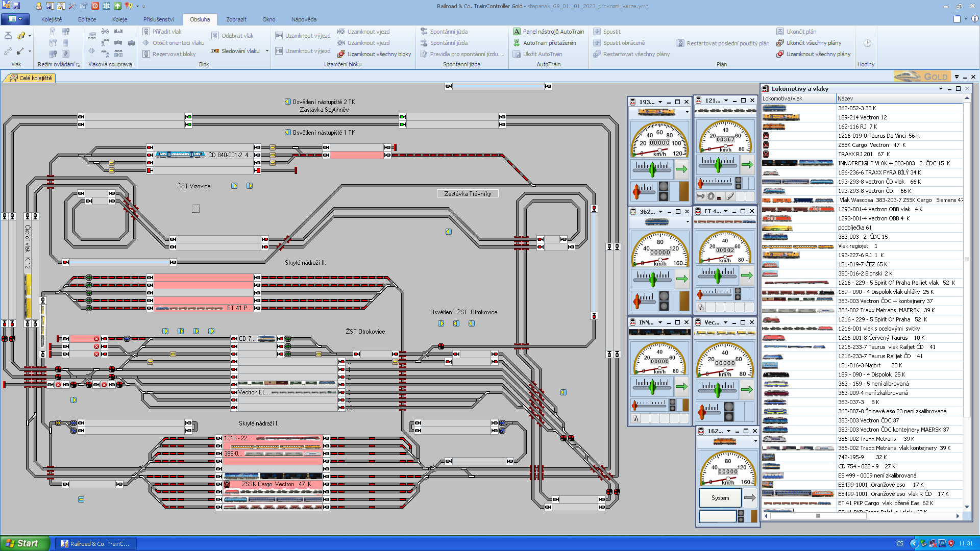
Task: Open dropdown of INN train window title
Action: [660, 322]
